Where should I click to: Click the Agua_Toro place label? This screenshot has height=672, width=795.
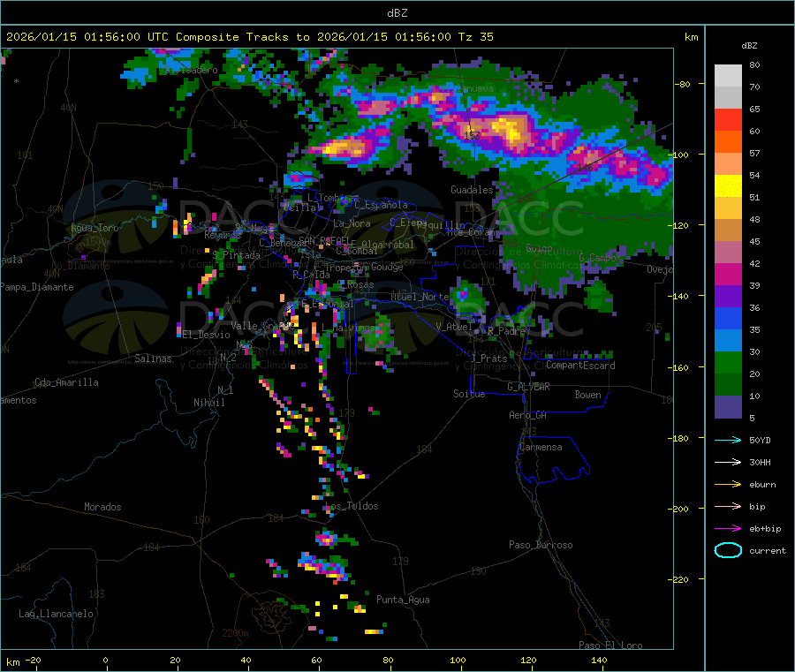[95, 228]
